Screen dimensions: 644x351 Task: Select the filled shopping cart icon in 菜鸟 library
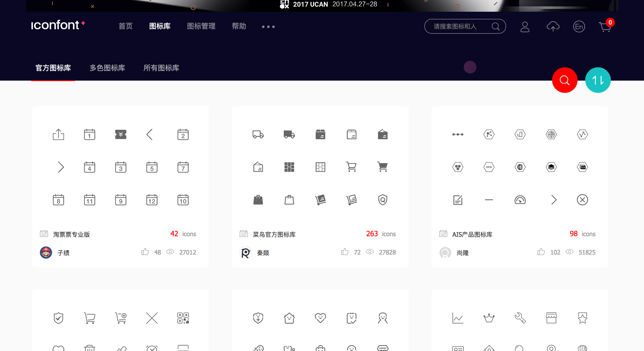[x=383, y=167]
